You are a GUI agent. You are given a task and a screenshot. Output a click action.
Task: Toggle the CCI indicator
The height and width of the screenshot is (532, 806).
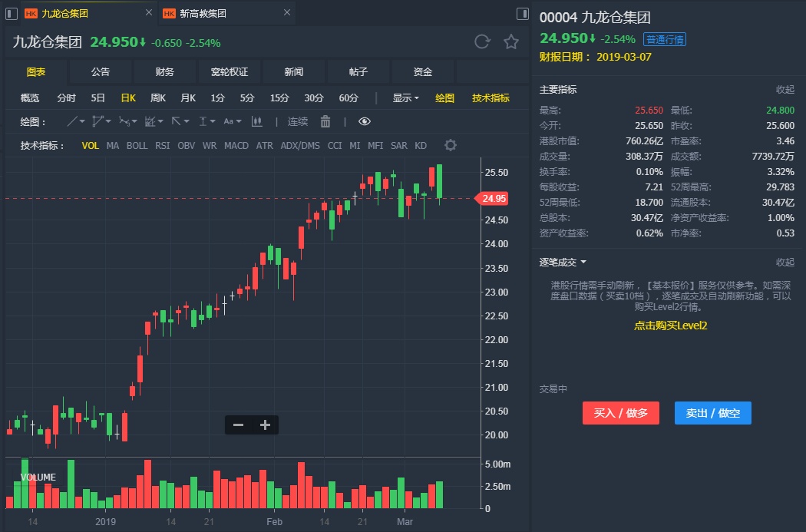pyautogui.click(x=335, y=145)
